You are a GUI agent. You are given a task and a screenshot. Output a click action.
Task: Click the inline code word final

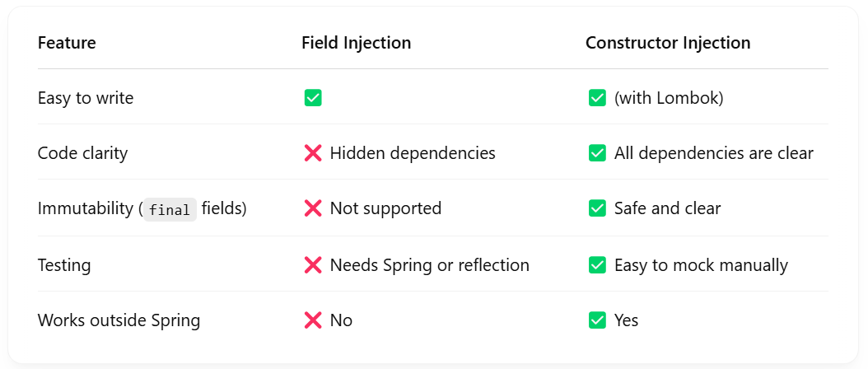point(171,210)
